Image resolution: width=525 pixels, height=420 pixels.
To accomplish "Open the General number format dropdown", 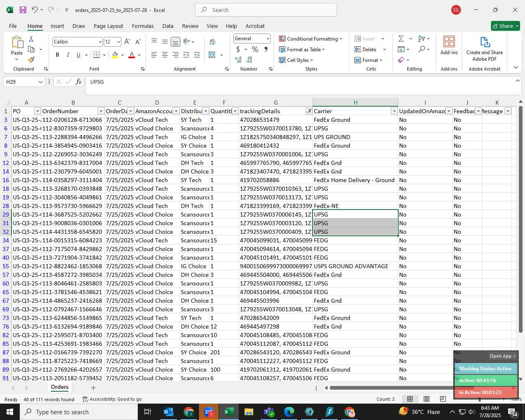I will coord(268,39).
